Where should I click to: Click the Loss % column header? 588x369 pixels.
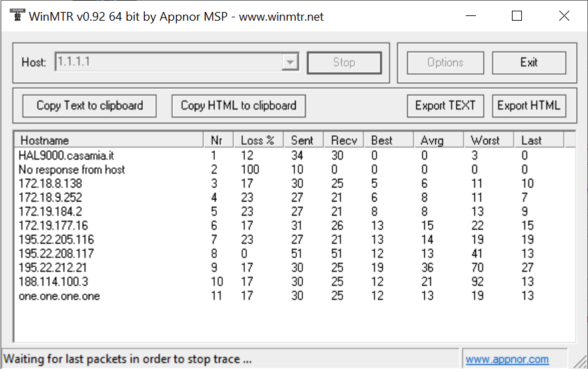coord(258,140)
